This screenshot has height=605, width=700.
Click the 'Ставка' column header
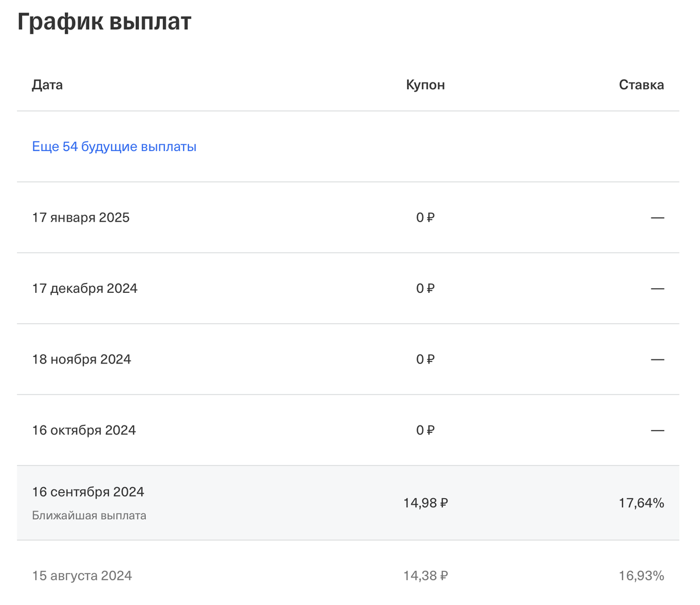tap(642, 85)
